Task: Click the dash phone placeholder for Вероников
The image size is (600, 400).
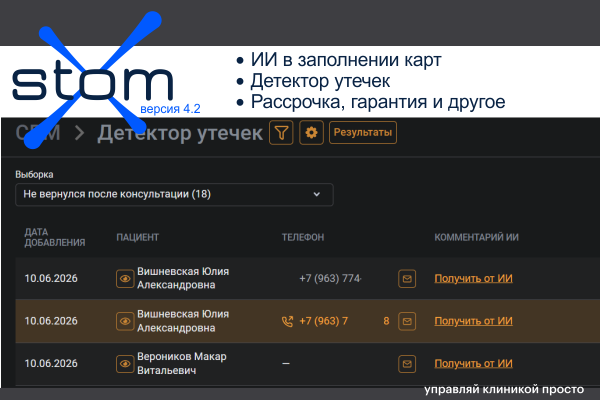Action: pos(286,364)
